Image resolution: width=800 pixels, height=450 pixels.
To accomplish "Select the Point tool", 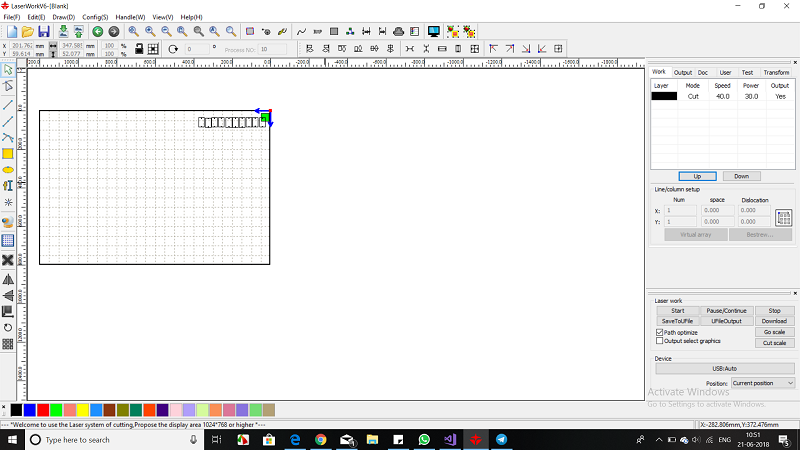I will pos(8,203).
